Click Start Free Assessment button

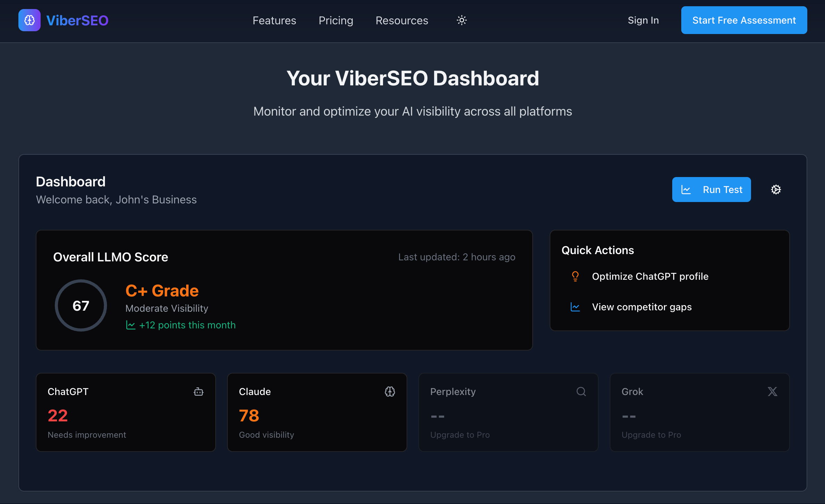tap(744, 20)
